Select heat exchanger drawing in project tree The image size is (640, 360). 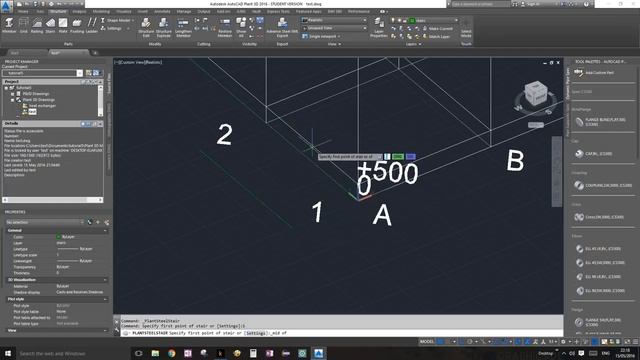39,106
